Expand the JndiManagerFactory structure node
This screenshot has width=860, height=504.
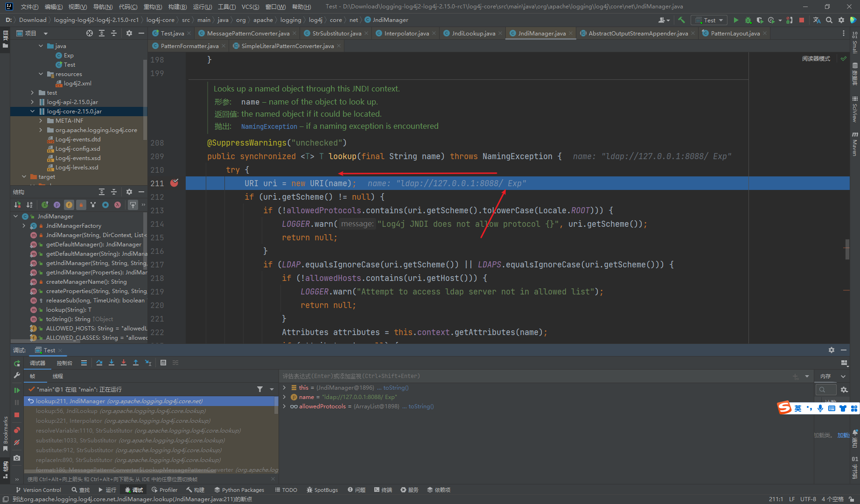tap(24, 225)
